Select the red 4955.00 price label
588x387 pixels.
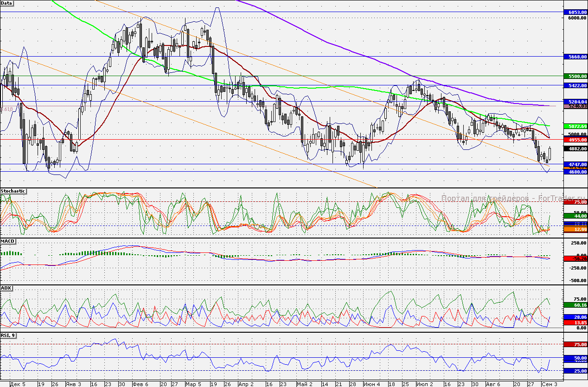[x=575, y=139]
